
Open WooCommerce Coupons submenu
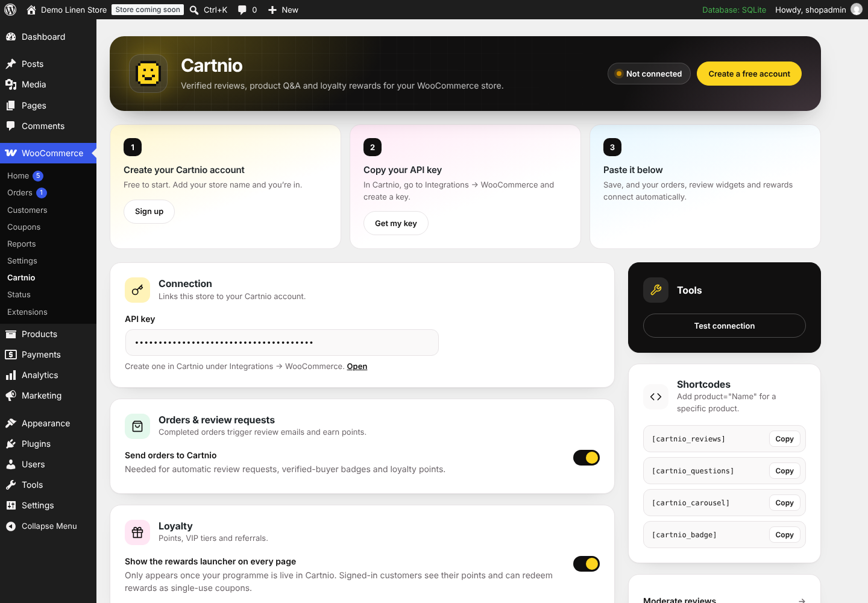pyautogui.click(x=48, y=227)
